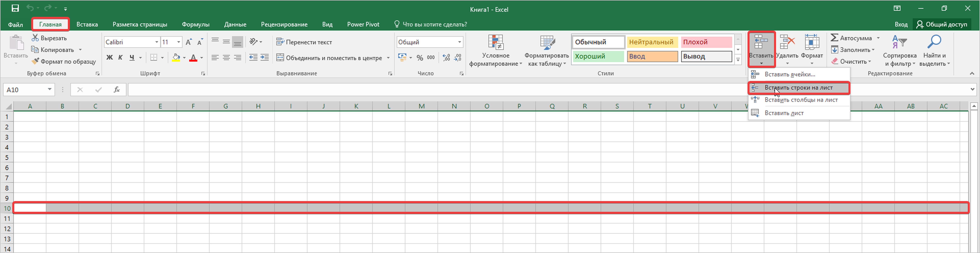This screenshot has height=253, width=980.
Task: Click the fill color bucket swatch
Action: [x=176, y=58]
